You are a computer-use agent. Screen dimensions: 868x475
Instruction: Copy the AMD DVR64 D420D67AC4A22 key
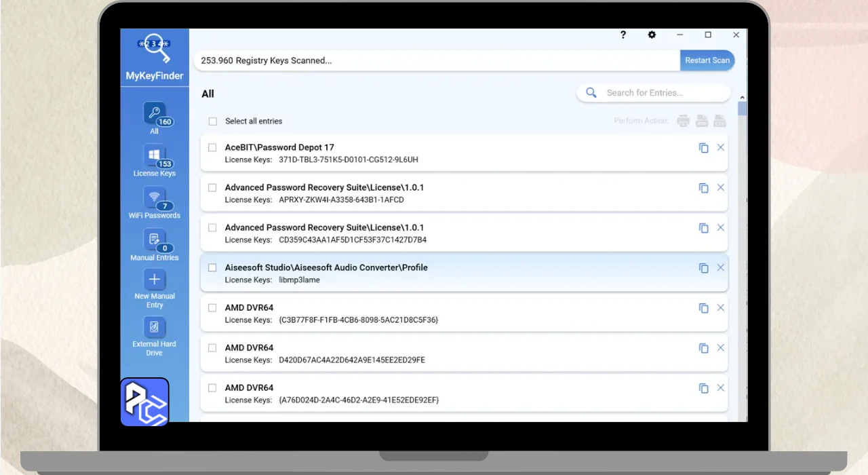point(704,348)
